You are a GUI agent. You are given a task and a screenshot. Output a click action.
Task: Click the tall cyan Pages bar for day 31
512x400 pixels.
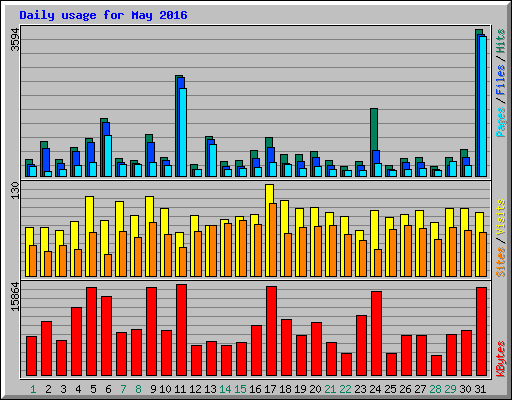483,106
